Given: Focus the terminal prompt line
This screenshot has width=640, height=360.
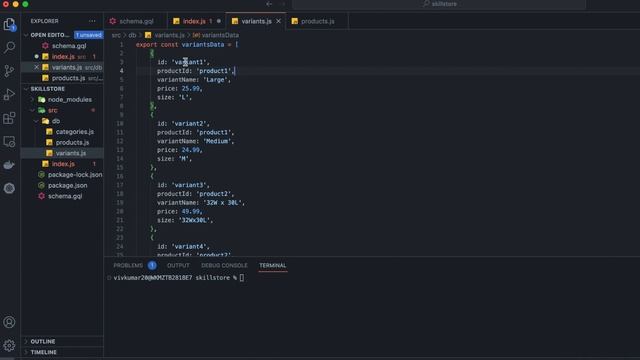Looking at the screenshot, I should pos(178,278).
